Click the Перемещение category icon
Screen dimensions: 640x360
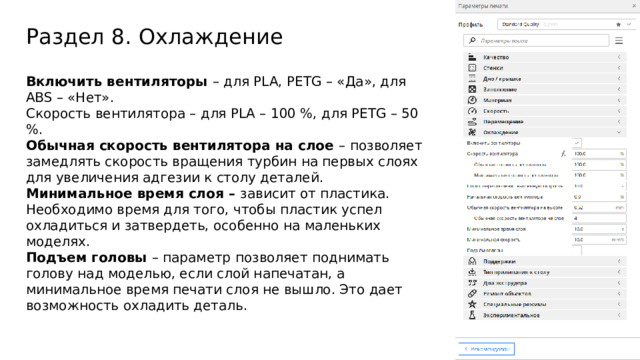tap(472, 122)
